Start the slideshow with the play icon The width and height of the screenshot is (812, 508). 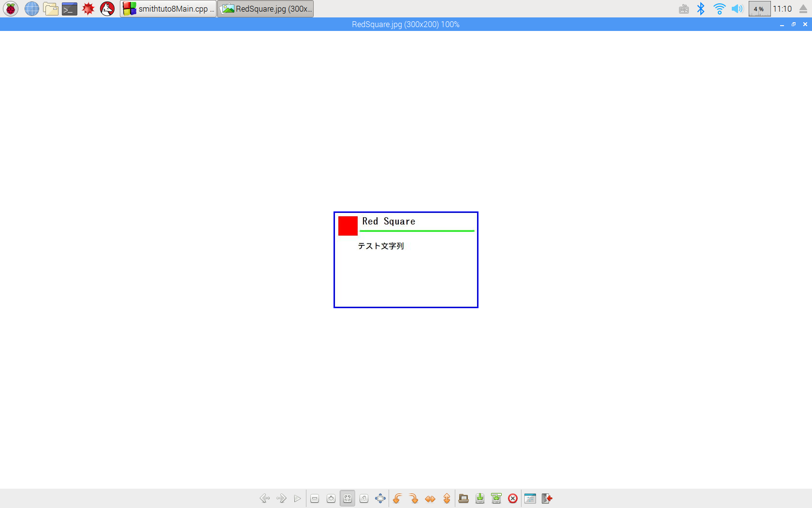pyautogui.click(x=298, y=498)
